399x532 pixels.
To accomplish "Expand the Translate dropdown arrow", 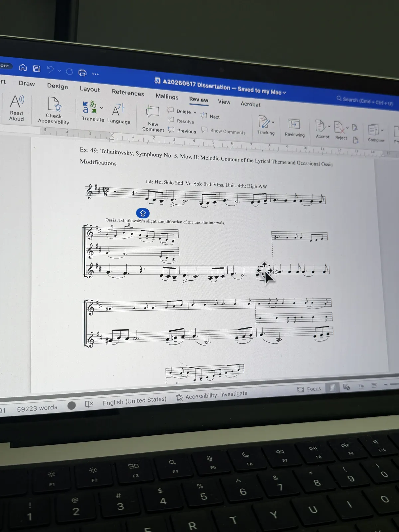I will 102,108.
